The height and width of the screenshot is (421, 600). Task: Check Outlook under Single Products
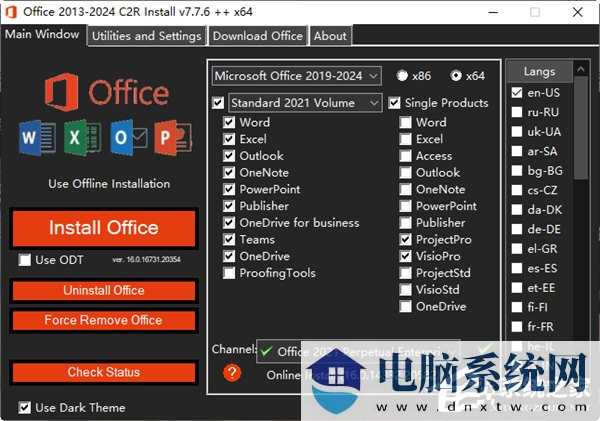click(x=406, y=173)
